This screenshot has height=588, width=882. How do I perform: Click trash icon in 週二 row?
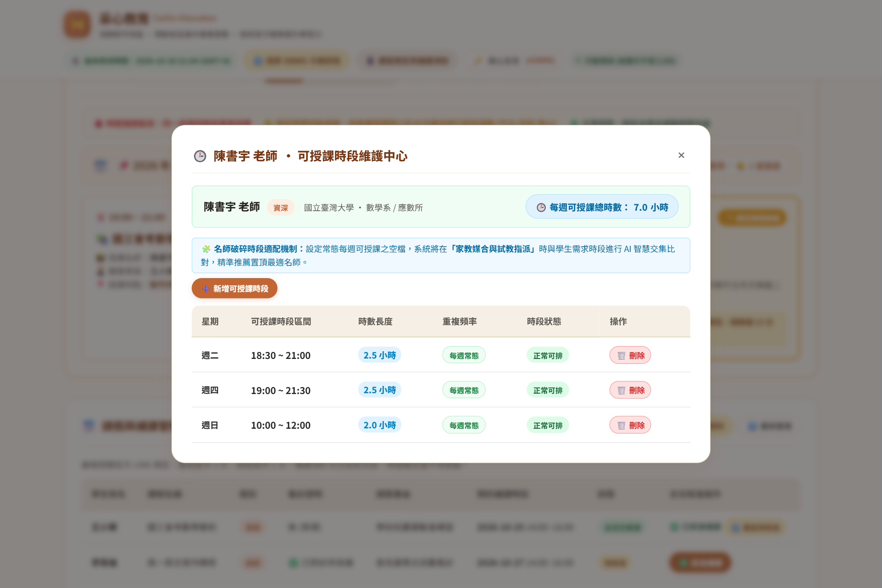621,356
